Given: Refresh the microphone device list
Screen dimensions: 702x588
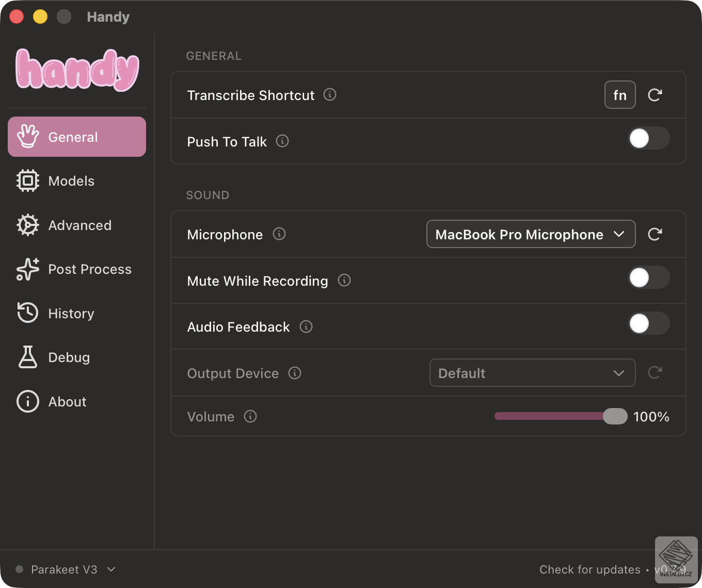Looking at the screenshot, I should 655,234.
